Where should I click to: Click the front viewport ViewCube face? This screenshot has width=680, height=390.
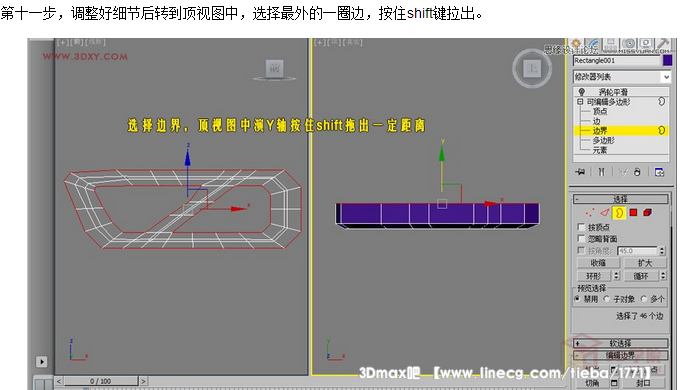tap(275, 69)
